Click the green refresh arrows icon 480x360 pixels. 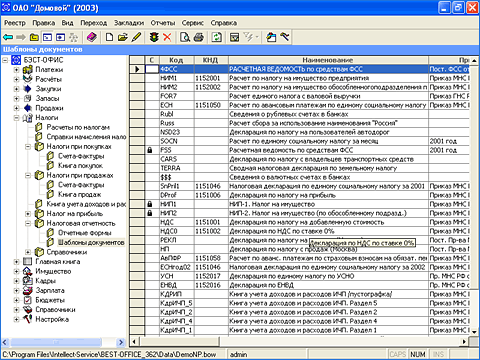coord(217,37)
